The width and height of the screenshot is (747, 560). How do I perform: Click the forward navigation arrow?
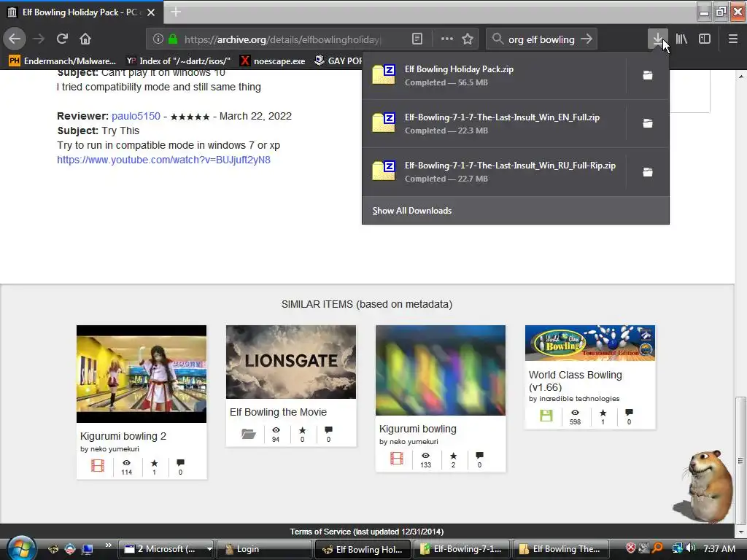[x=39, y=39]
